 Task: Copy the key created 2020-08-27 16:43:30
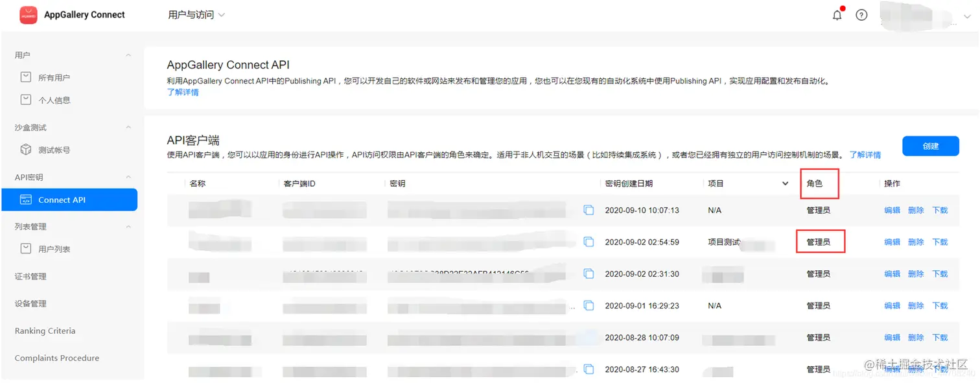(589, 369)
